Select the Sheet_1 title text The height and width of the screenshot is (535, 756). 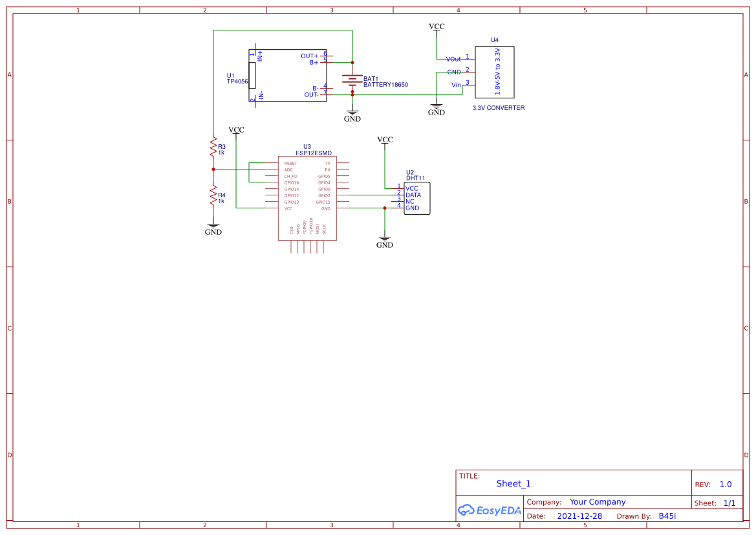pyautogui.click(x=513, y=483)
